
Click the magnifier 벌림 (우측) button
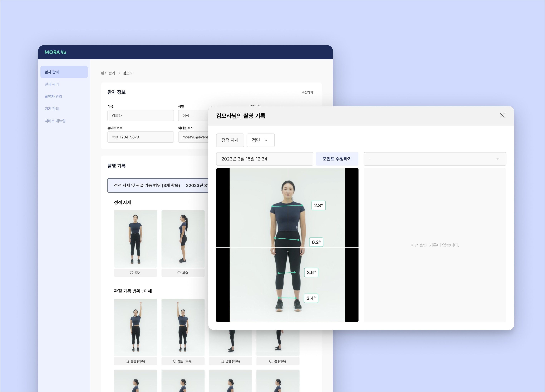click(x=183, y=361)
